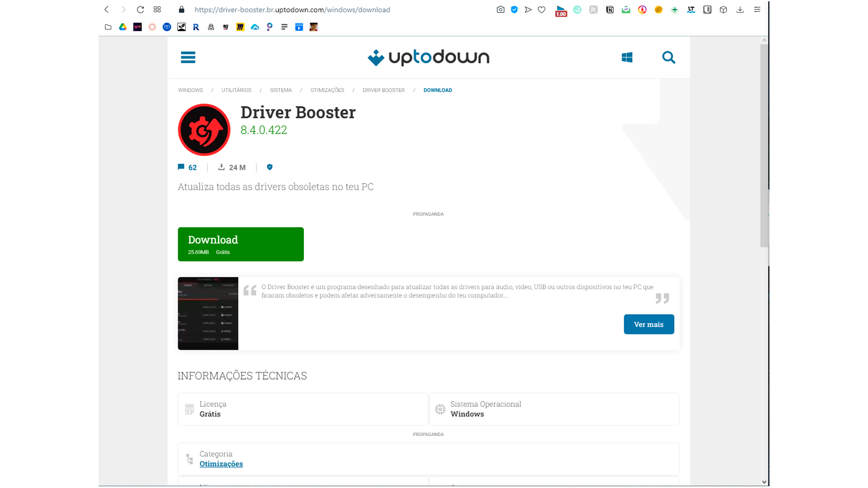Take a snapshot with camera icon
868x488 pixels.
[x=500, y=9]
